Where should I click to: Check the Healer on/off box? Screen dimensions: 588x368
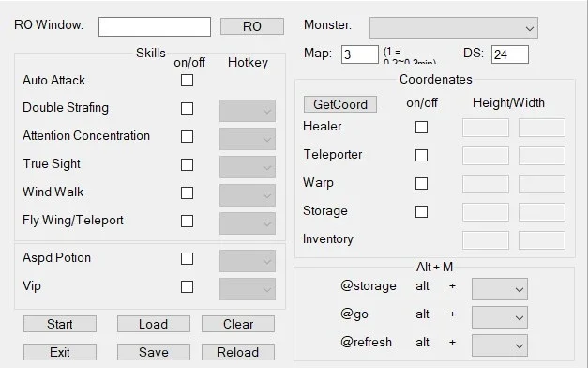[421, 128]
